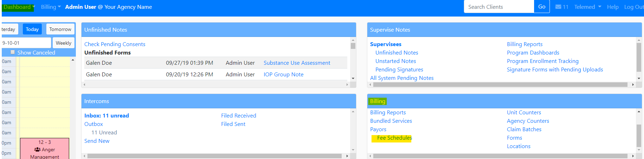Click the Unfinished Notes panel scroll-down arrow
This screenshot has width=644, height=159.
click(353, 78)
